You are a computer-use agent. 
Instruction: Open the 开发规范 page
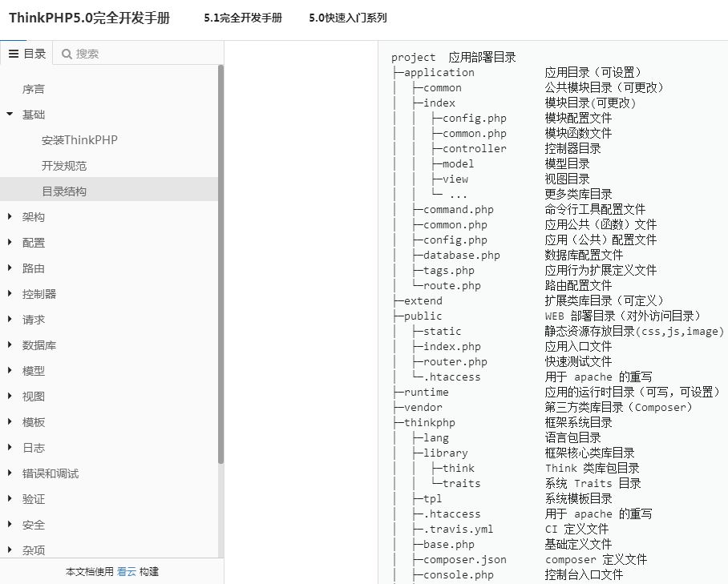click(64, 166)
